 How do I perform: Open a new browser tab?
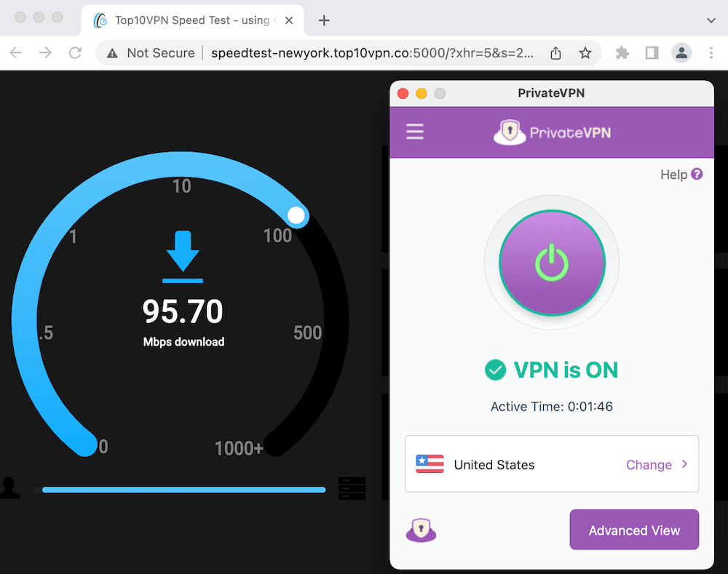(x=323, y=20)
